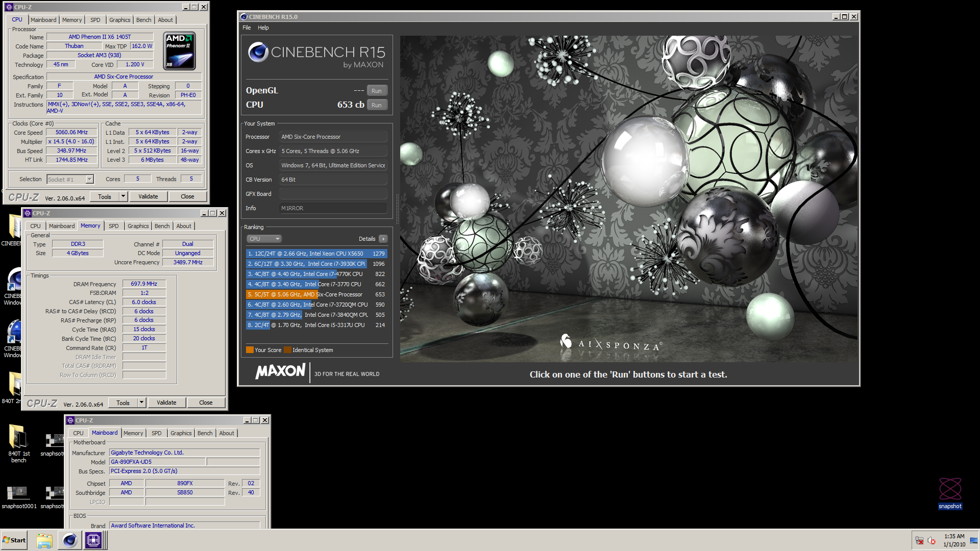Image resolution: width=980 pixels, height=551 pixels.
Task: Click Close in the Memory CPU-Z window
Action: 206,403
